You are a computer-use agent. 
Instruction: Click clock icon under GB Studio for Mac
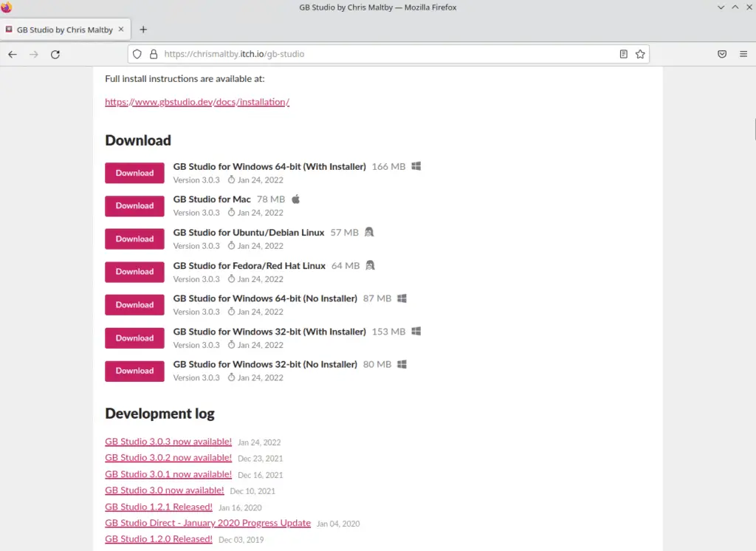point(231,212)
